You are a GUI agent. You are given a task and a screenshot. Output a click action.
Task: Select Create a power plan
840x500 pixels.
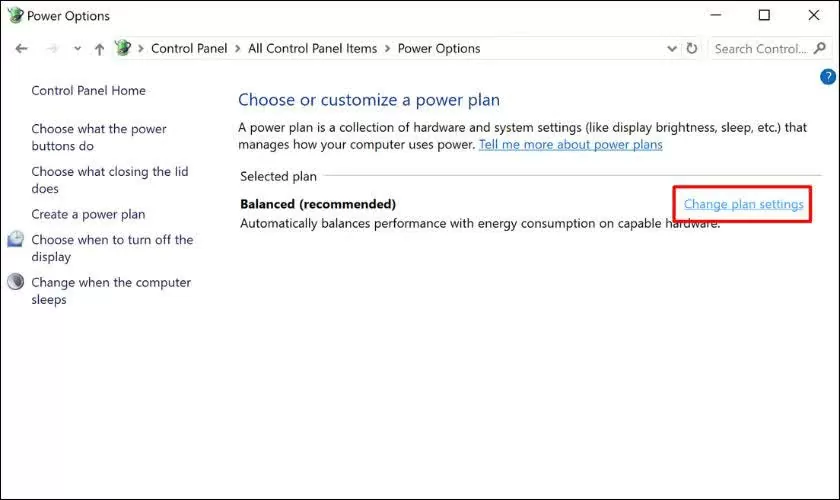(88, 214)
